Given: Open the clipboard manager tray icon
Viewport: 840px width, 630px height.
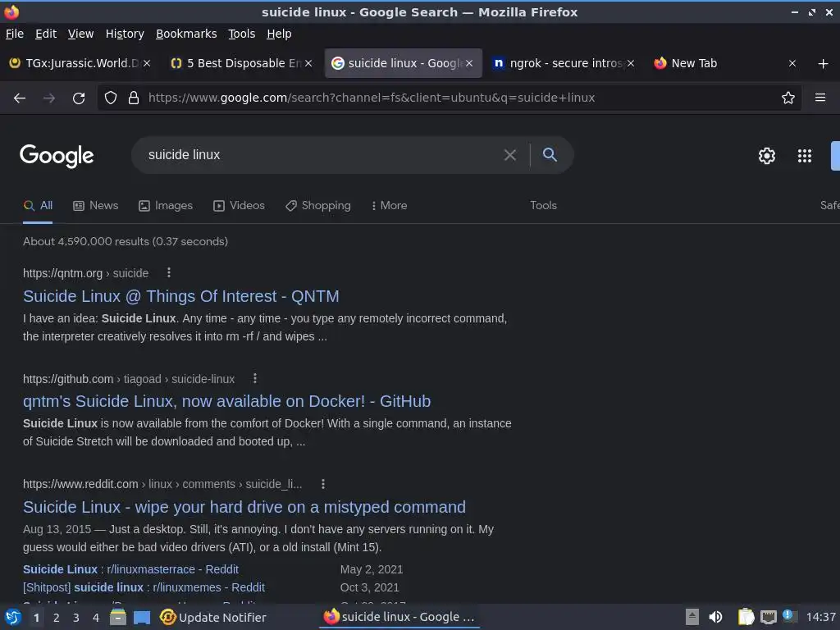Looking at the screenshot, I should [x=746, y=617].
